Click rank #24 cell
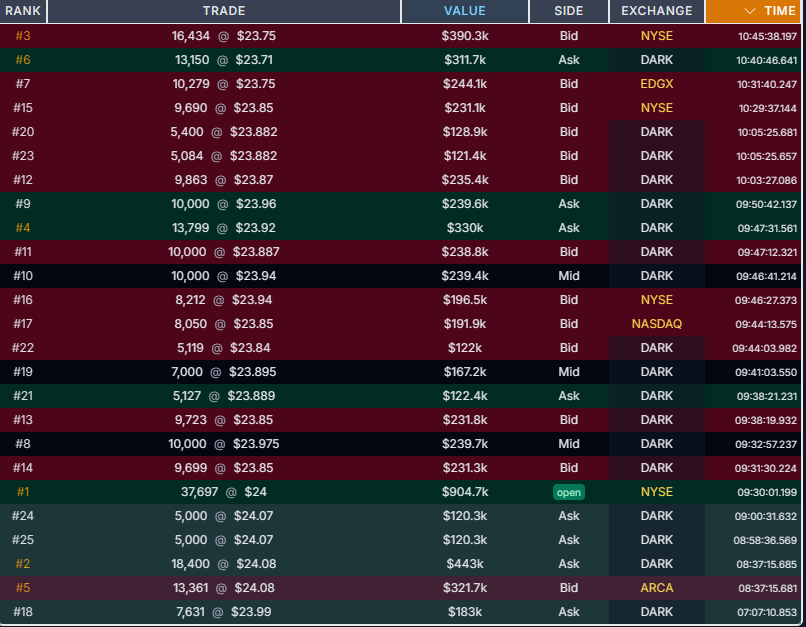 (23, 515)
